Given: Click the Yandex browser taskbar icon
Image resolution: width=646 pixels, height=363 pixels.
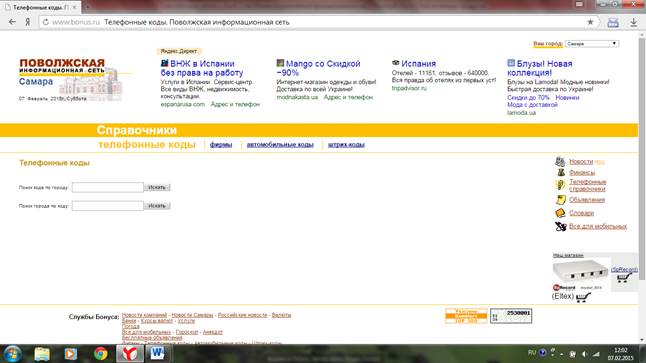Looking at the screenshot, I should pos(130,354).
